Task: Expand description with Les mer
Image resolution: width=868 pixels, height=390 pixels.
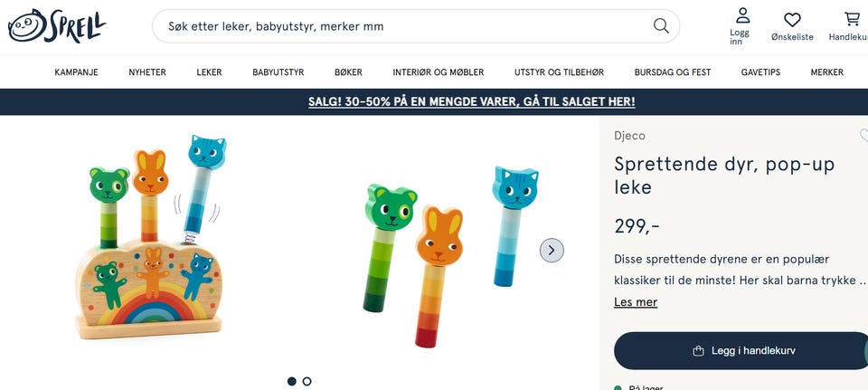Action: pos(636,302)
